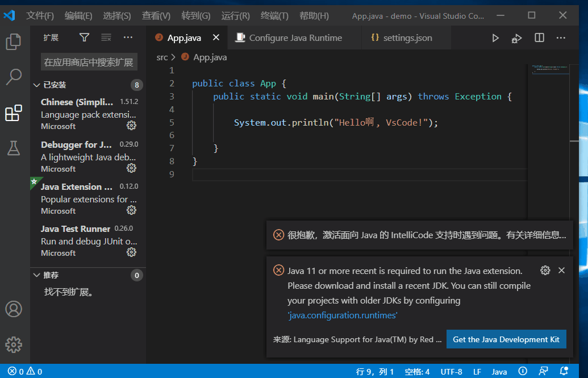Open notification settings gear in Java 11 message
The image size is (588, 378).
[545, 270]
